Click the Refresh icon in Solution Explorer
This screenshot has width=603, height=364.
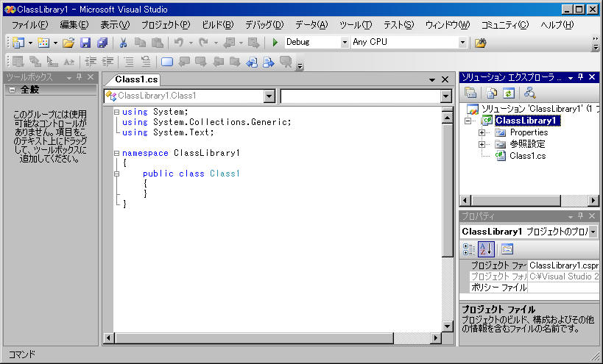coord(508,93)
